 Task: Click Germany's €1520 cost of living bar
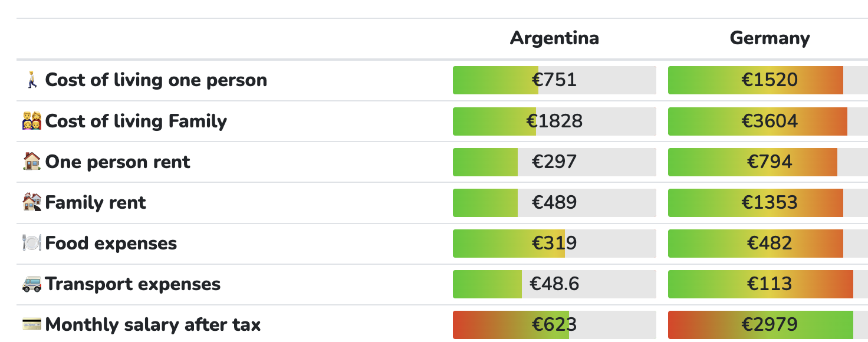tap(768, 80)
